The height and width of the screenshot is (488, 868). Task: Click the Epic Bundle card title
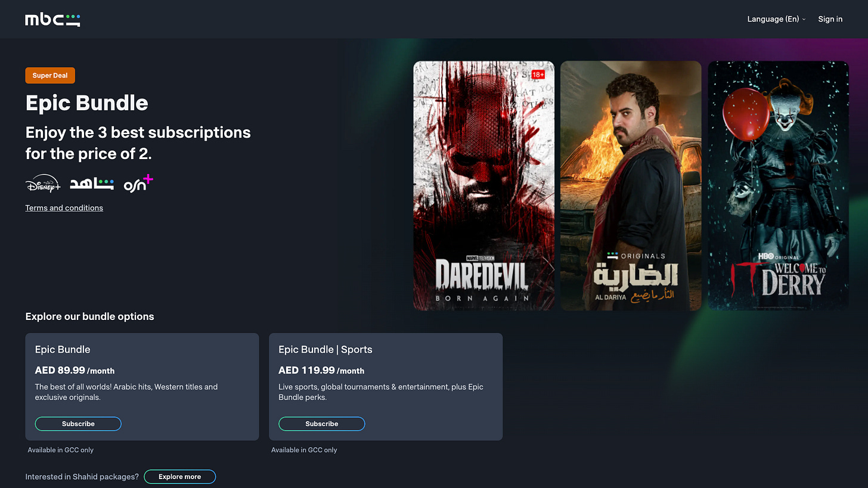tap(63, 350)
